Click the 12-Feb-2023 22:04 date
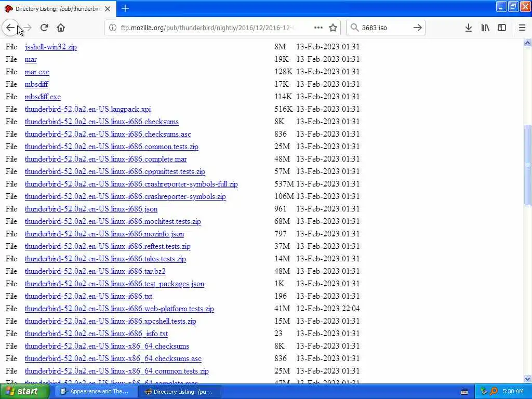This screenshot has width=532, height=399. point(328,309)
